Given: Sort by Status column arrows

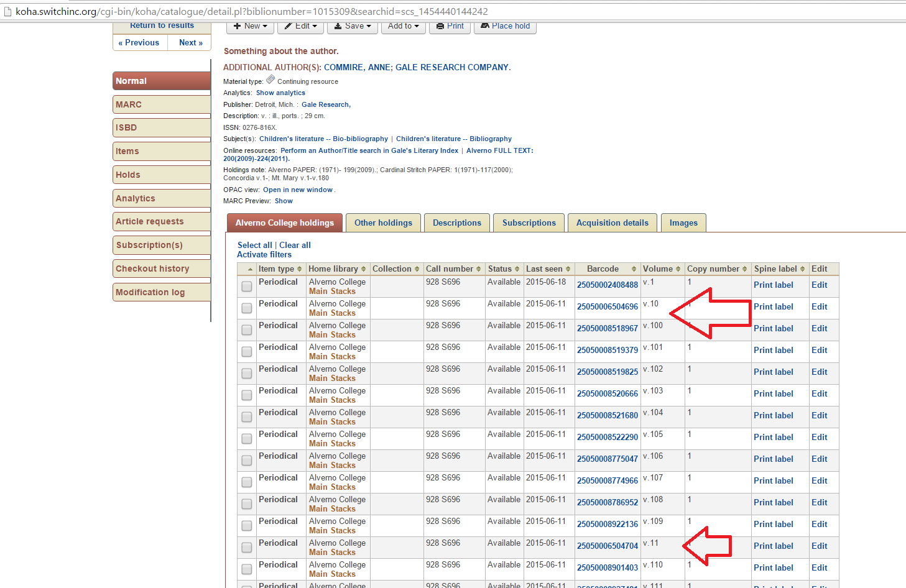Looking at the screenshot, I should coord(517,269).
